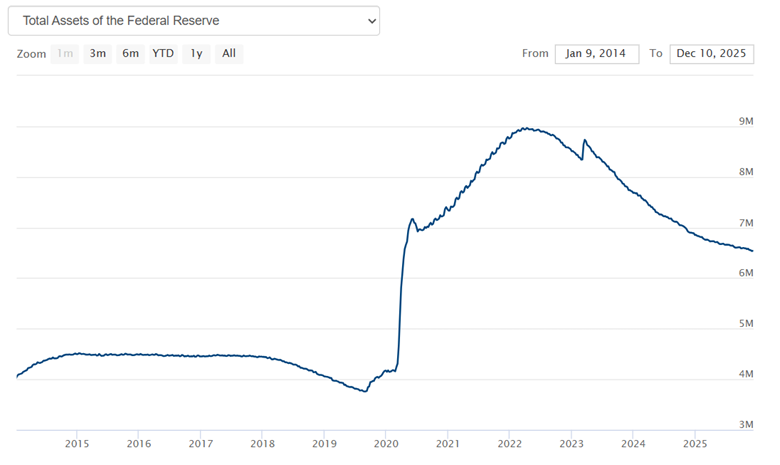The image size is (780, 465).
Task: Open the Total Assets of the Federal Reserve dropdown
Action: (x=193, y=20)
